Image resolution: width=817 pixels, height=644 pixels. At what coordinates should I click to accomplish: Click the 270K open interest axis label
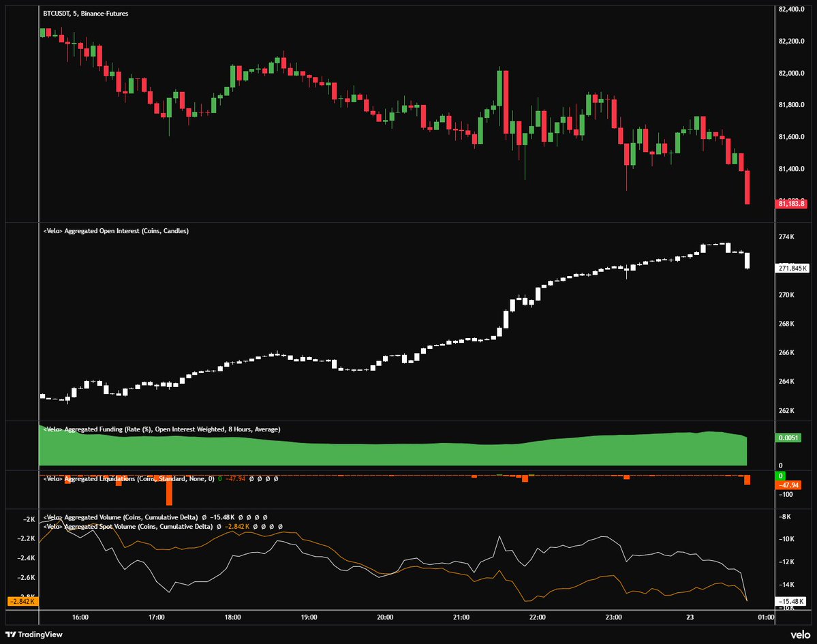(x=786, y=295)
